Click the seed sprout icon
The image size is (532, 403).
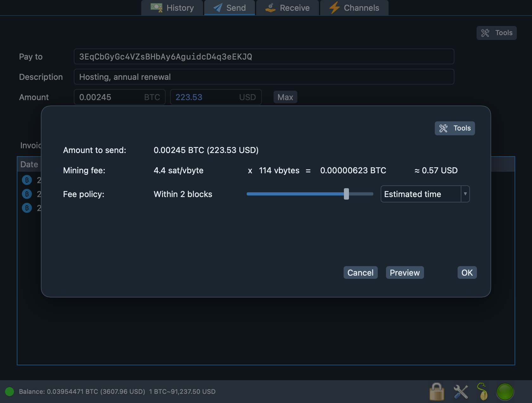click(483, 392)
